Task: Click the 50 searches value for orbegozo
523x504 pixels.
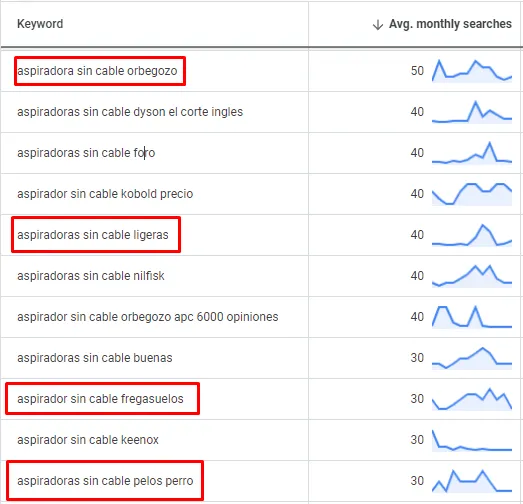Action: [417, 71]
